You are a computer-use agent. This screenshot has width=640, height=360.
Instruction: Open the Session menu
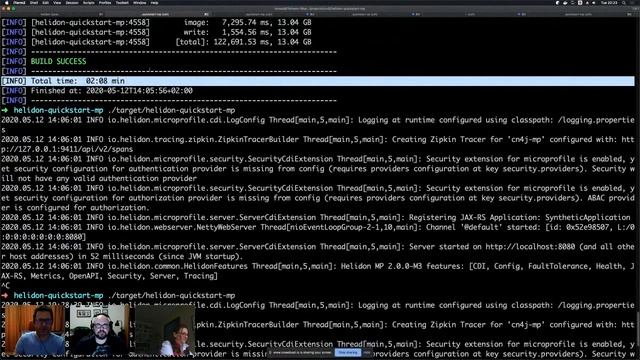(72, 2)
